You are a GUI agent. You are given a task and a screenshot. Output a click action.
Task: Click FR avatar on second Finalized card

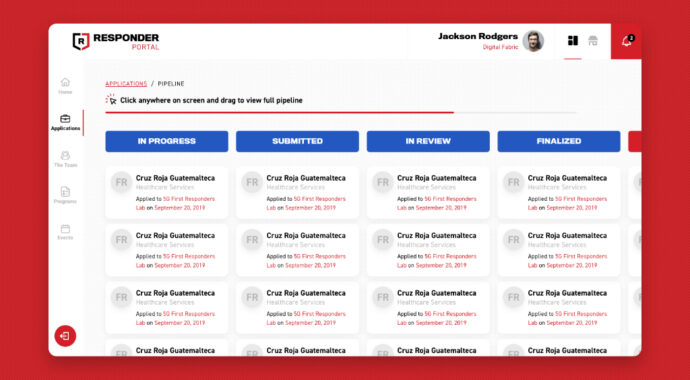pyautogui.click(x=514, y=240)
